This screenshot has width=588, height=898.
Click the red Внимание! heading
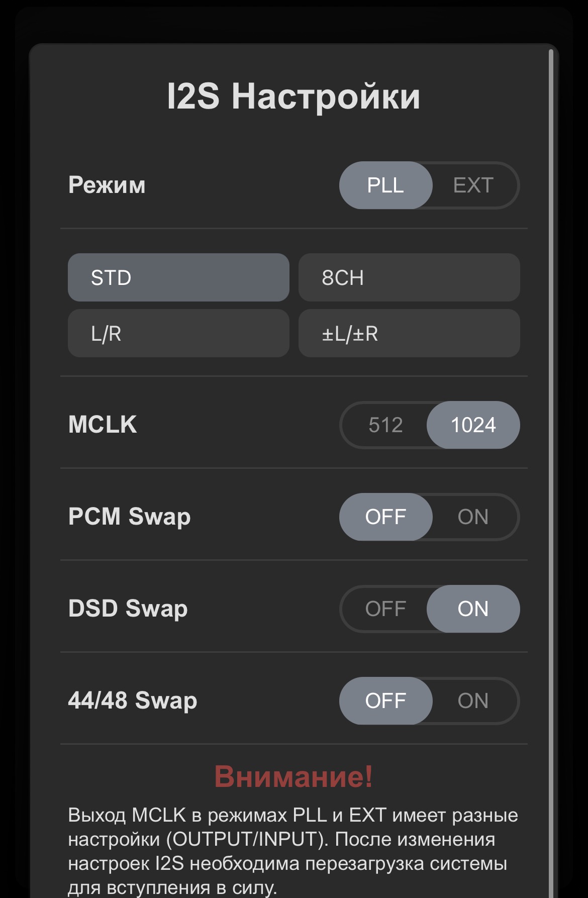(293, 776)
